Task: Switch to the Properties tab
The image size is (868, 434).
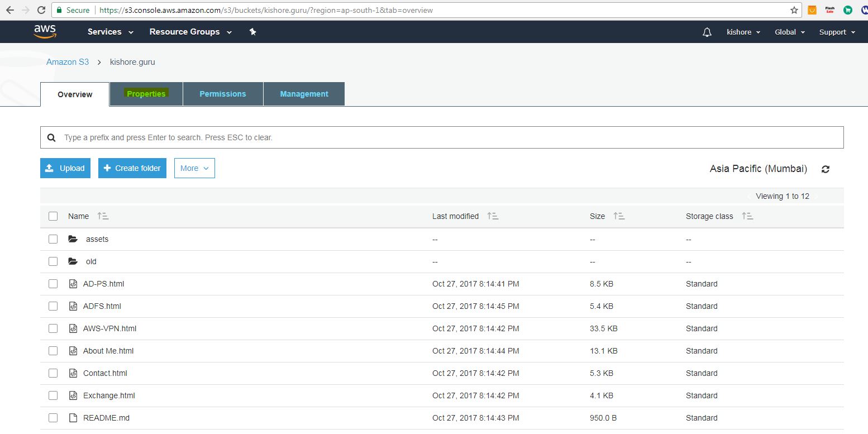Action: click(x=146, y=94)
